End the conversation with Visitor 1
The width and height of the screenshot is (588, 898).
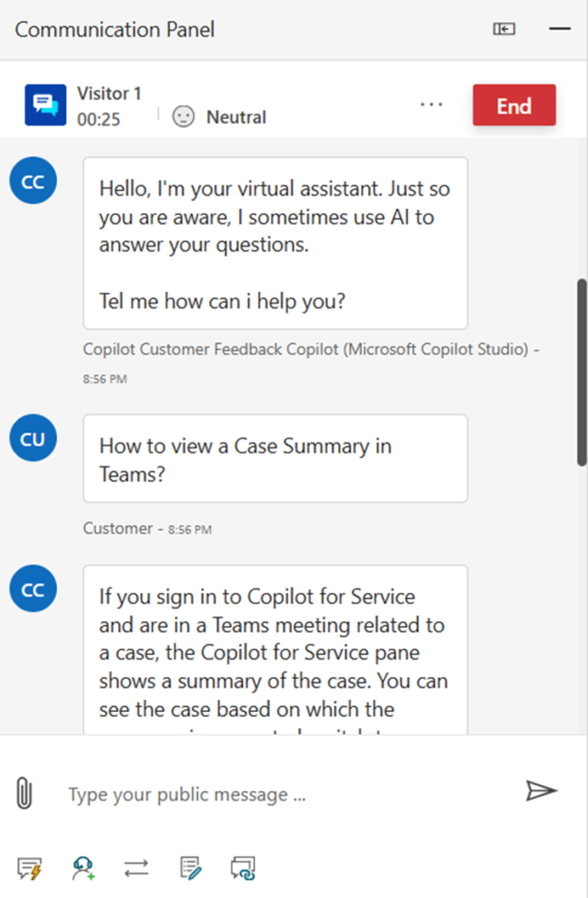point(514,105)
